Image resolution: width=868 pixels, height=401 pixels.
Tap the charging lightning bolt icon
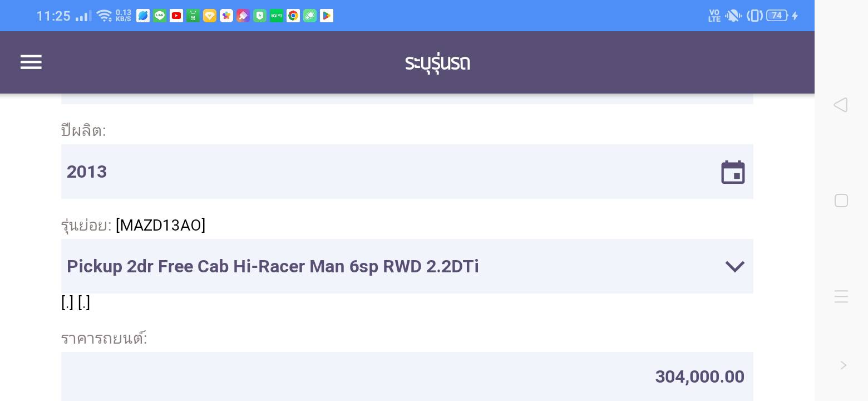795,16
